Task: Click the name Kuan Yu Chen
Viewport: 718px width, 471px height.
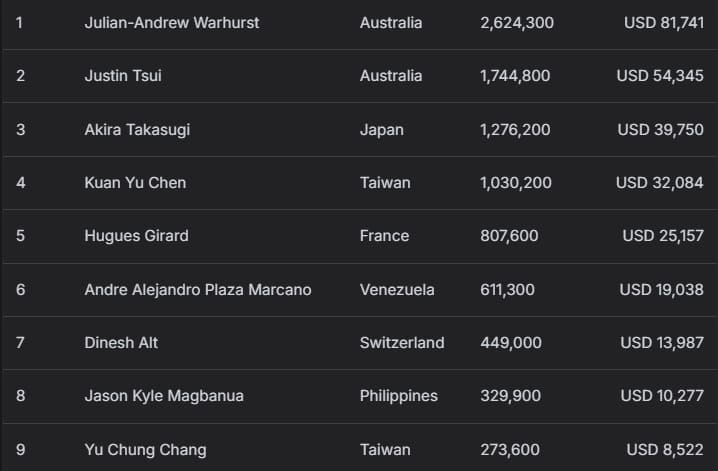Action: 135,183
